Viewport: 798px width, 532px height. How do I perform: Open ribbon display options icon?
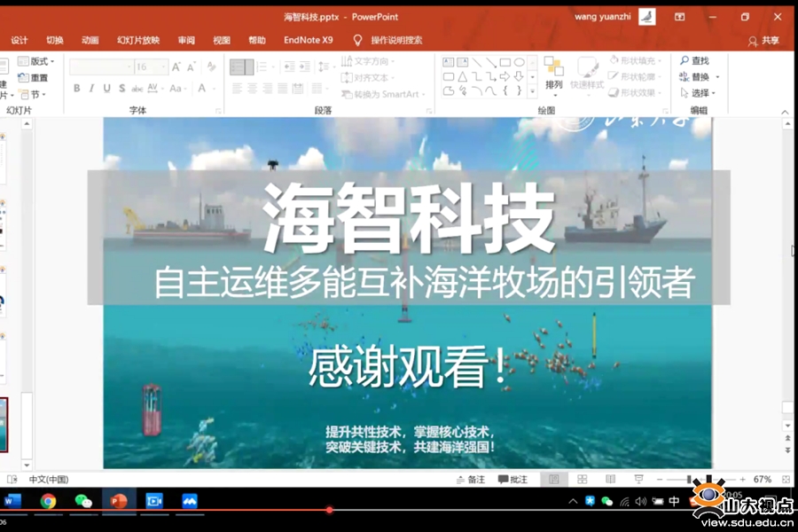tap(679, 17)
